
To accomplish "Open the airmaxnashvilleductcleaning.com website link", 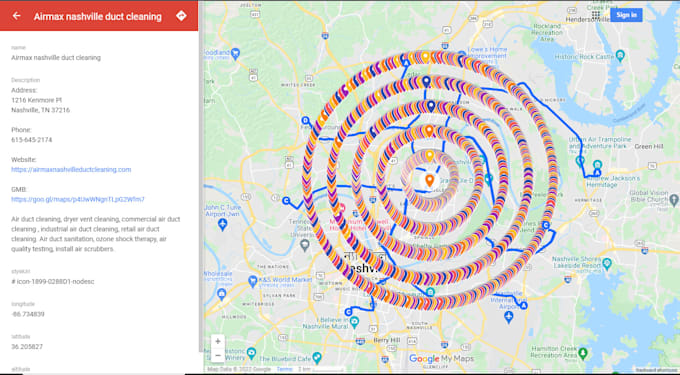I will (x=71, y=170).
